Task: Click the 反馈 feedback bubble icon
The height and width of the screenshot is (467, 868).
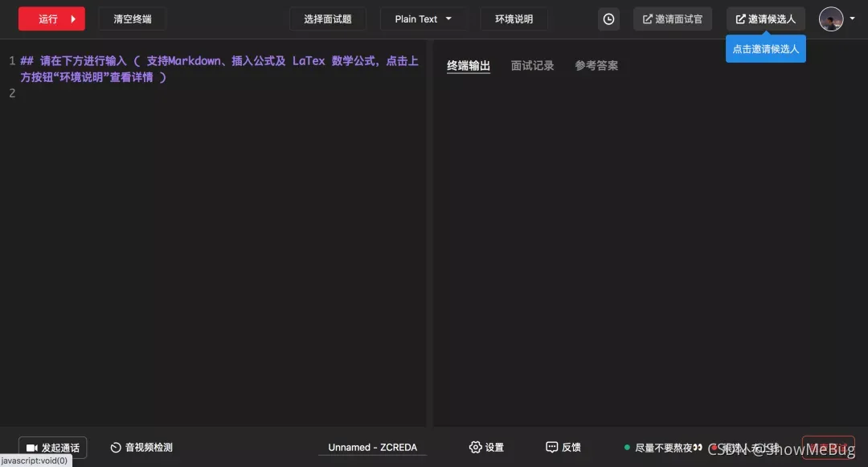Action: 552,447
